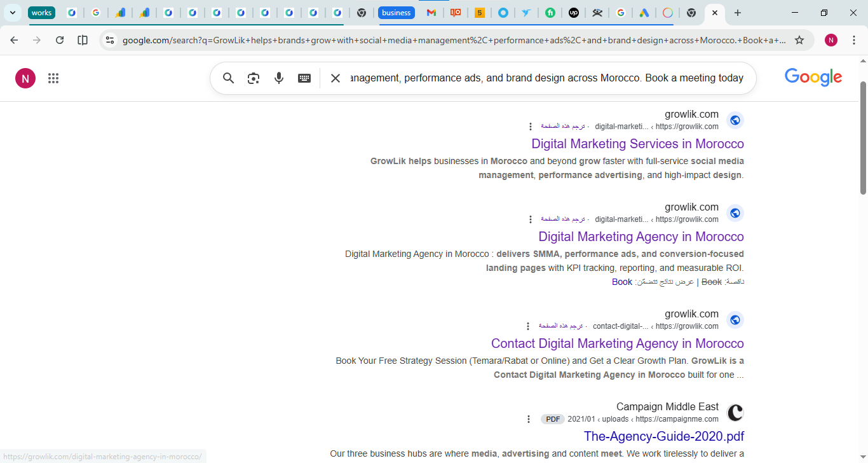The height and width of the screenshot is (463, 868).
Task: Reload the current search page
Action: click(60, 40)
